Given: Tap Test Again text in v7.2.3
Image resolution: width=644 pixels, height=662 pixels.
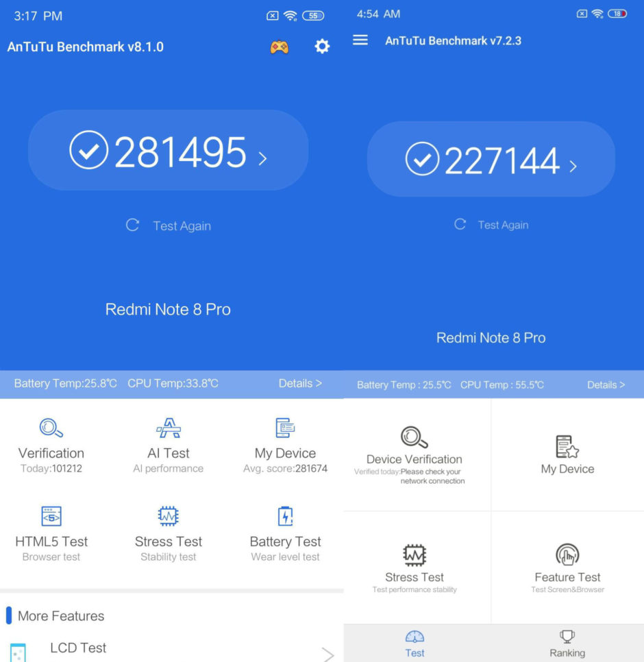Looking at the screenshot, I should [503, 225].
